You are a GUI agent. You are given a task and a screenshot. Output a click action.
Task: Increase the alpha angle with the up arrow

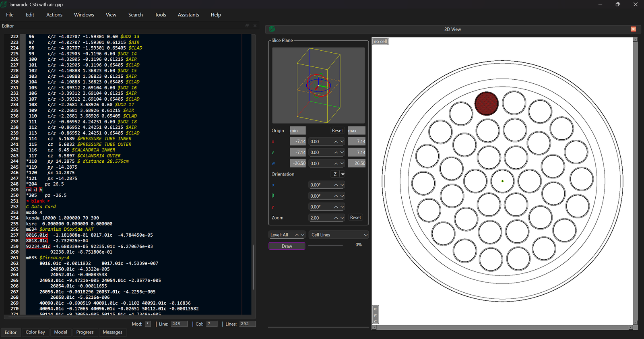click(x=336, y=185)
